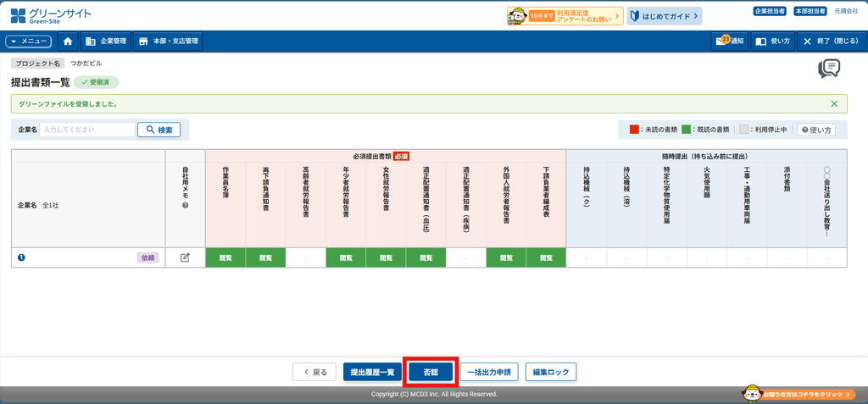
Task: Open 使い方 book icon in navbar
Action: pyautogui.click(x=773, y=42)
